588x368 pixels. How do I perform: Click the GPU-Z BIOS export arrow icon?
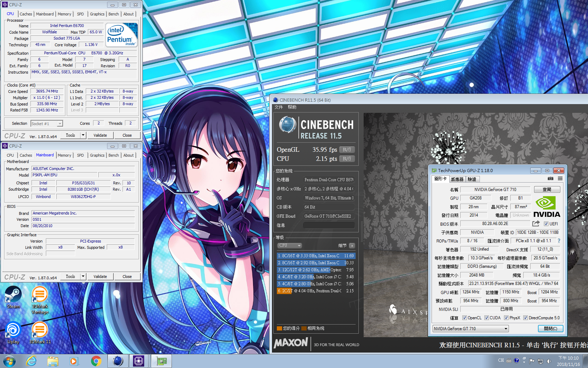tap(536, 224)
